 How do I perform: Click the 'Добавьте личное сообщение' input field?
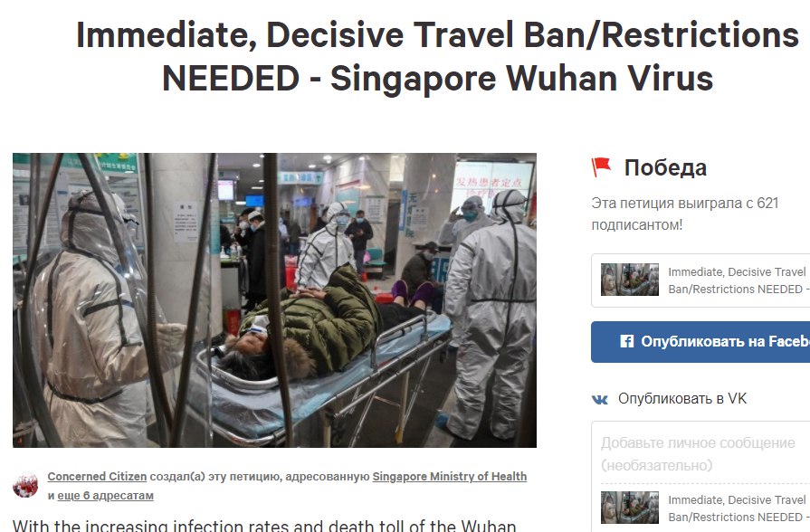tap(700, 454)
